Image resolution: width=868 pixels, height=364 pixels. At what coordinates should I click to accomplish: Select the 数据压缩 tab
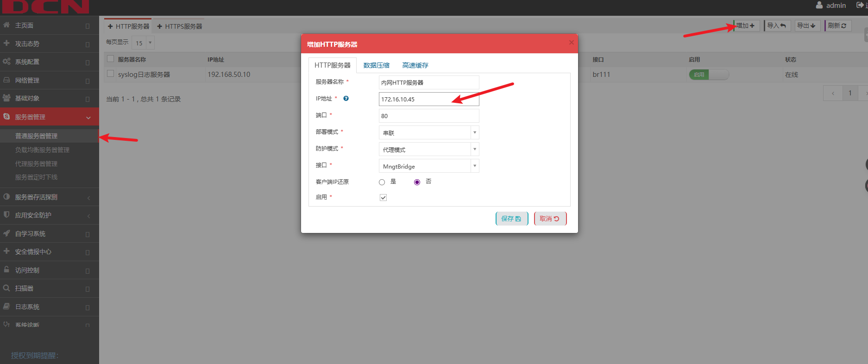coord(376,65)
